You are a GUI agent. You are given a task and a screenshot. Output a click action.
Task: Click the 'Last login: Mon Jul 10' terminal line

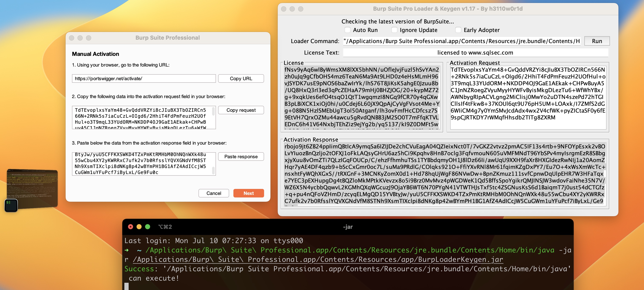[x=214, y=241]
